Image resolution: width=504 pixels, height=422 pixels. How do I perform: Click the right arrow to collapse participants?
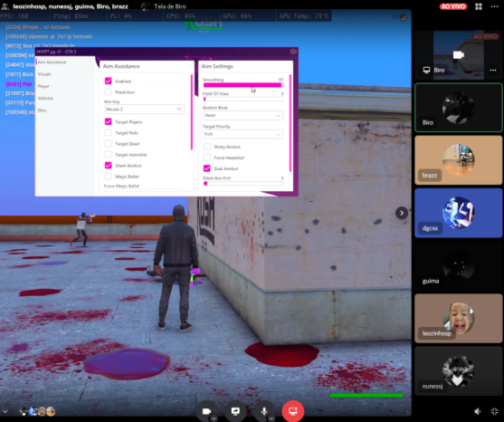coord(402,213)
